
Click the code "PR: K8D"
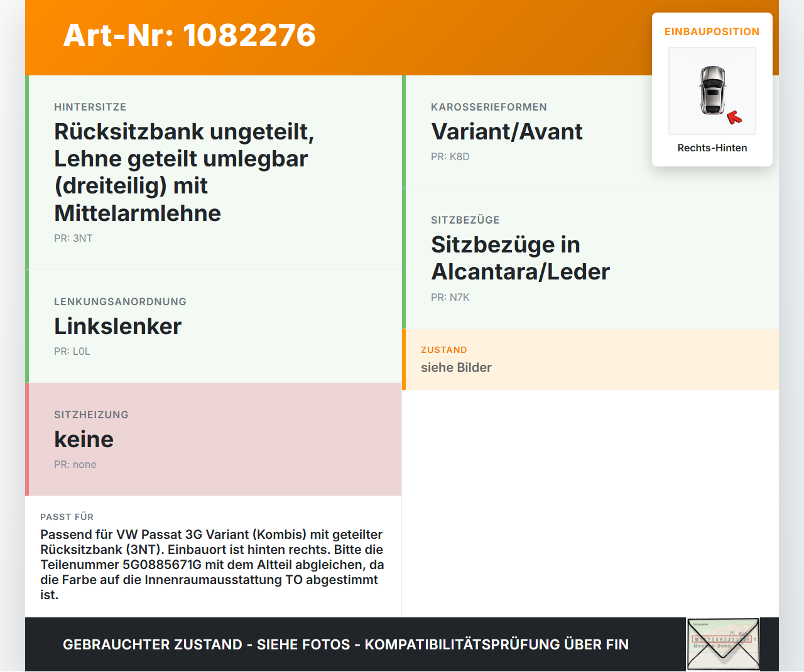[450, 156]
